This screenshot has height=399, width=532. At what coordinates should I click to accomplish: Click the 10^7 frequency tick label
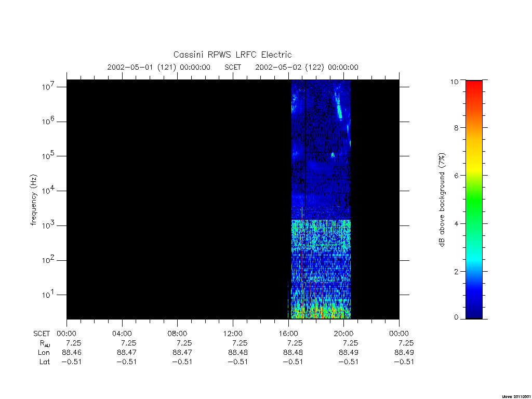(x=49, y=87)
